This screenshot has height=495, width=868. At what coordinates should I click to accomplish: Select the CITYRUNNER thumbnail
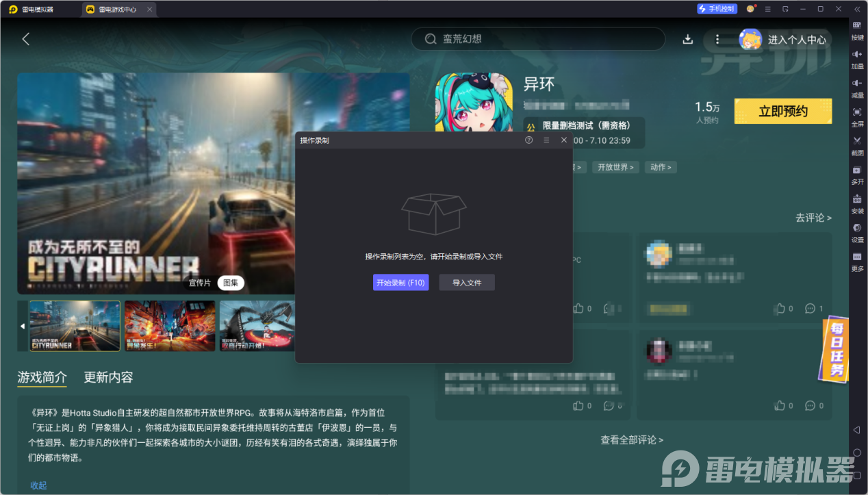[x=75, y=326]
